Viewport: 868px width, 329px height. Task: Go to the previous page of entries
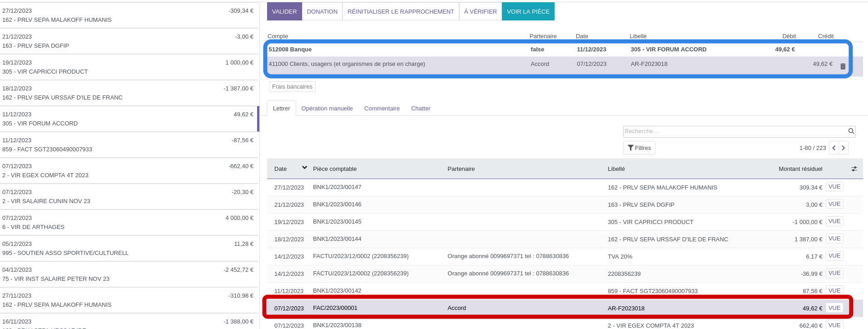834,148
